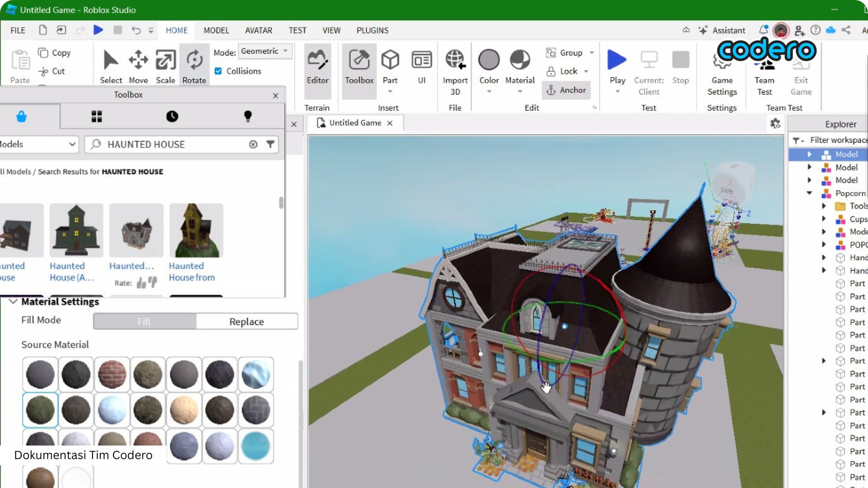Click the viewport settings gear icon
868x488 pixels.
(775, 123)
